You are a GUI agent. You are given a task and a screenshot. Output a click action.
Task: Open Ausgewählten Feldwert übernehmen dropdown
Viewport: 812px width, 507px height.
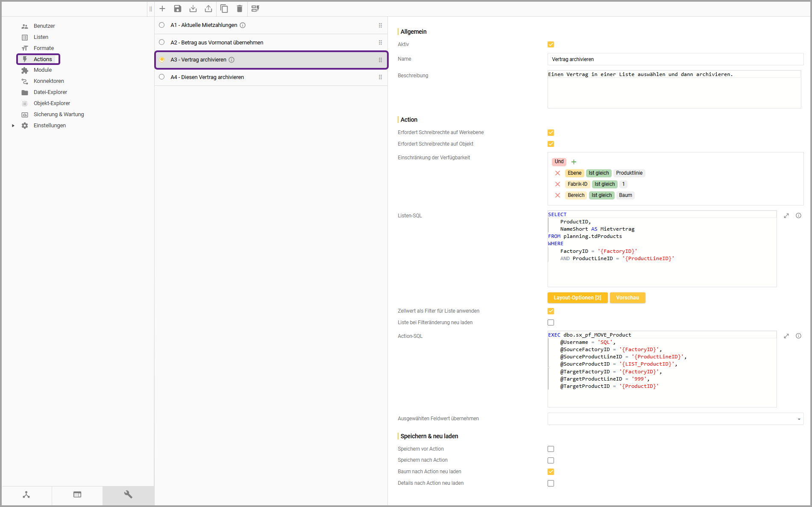tap(798, 419)
